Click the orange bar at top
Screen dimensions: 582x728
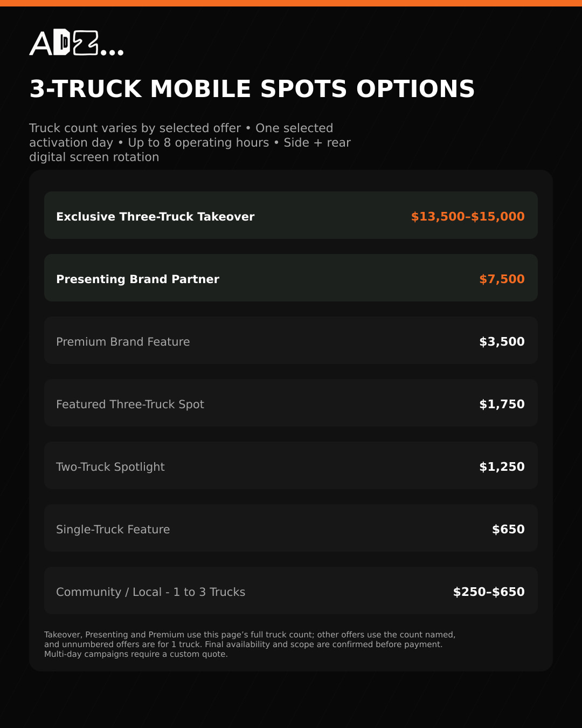coord(291,3)
